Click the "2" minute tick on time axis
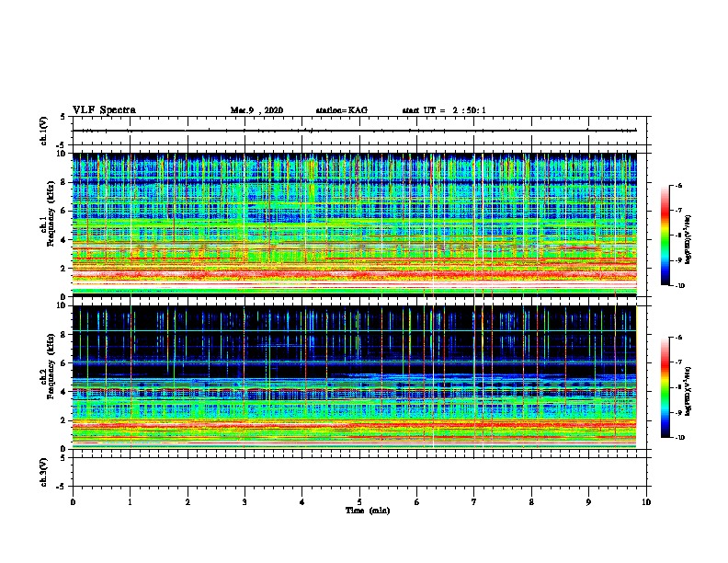The image size is (728, 563). point(188,502)
